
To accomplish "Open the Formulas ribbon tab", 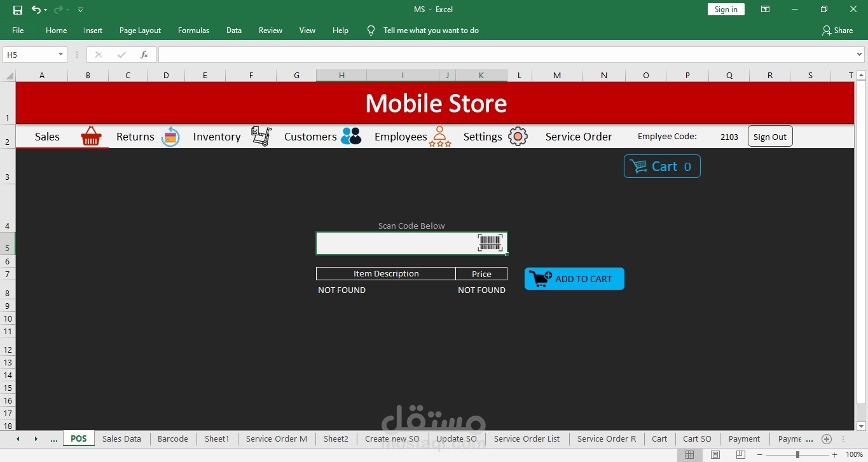I will tap(193, 30).
